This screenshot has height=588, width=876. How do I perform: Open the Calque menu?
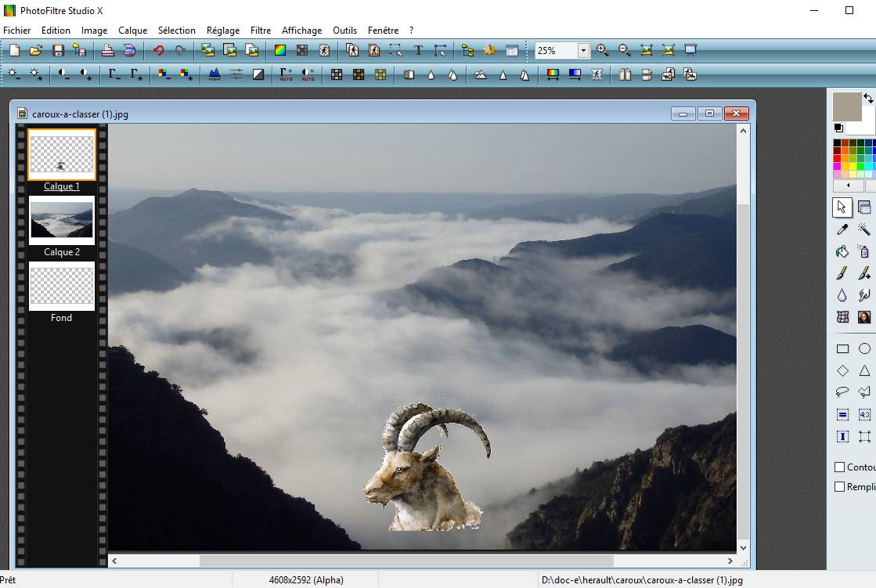(132, 31)
